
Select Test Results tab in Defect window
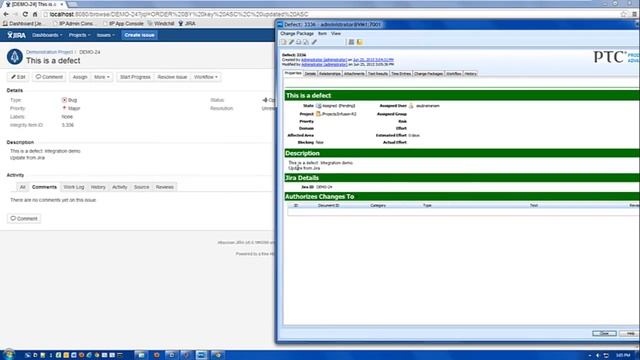pos(378,74)
